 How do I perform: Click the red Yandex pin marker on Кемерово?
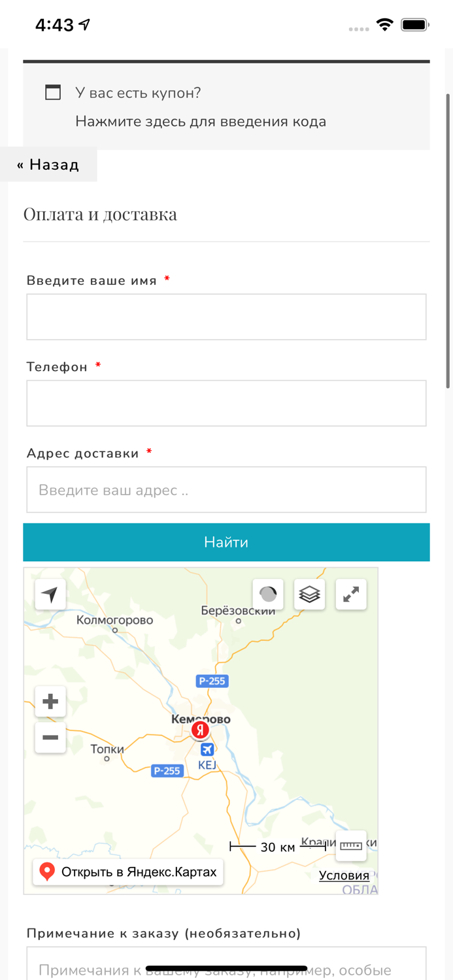tap(199, 732)
